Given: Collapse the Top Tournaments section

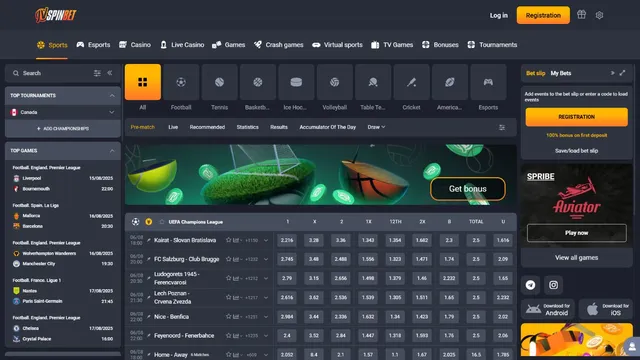Looking at the screenshot, I should tap(112, 96).
